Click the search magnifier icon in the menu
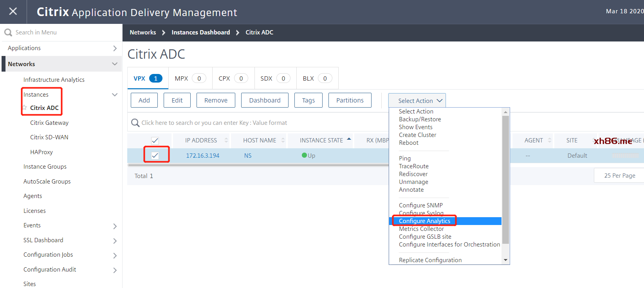 8,32
